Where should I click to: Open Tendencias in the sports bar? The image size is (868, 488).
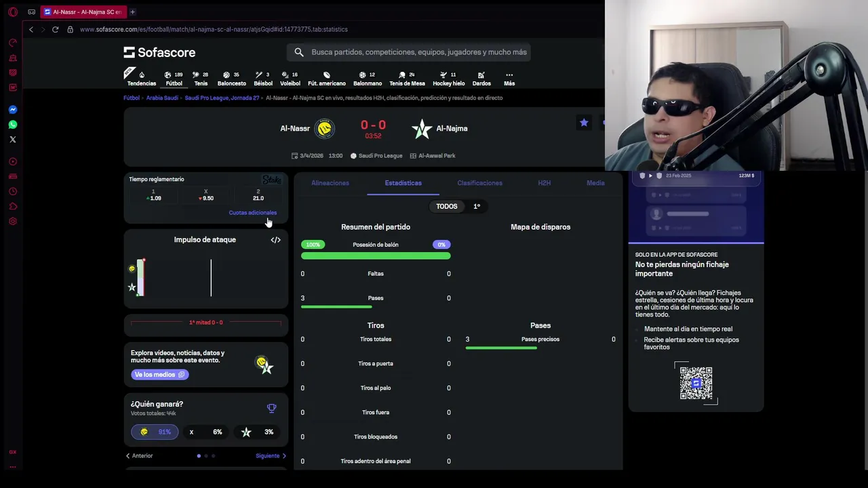[142, 79]
